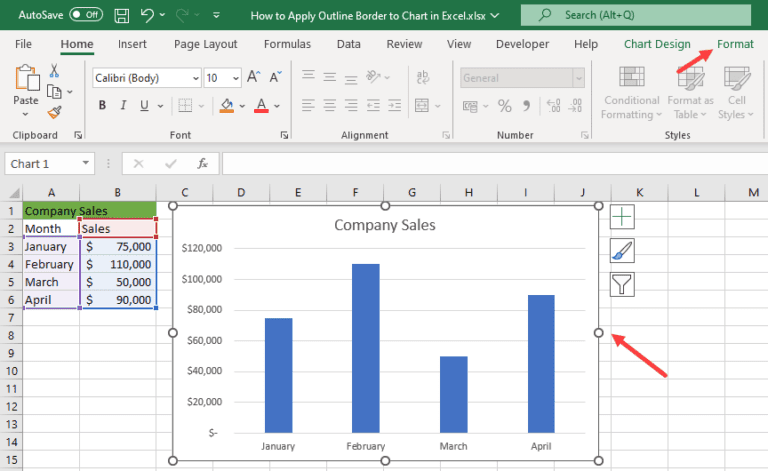768x471 pixels.
Task: Toggle Bold formatting
Action: click(102, 106)
